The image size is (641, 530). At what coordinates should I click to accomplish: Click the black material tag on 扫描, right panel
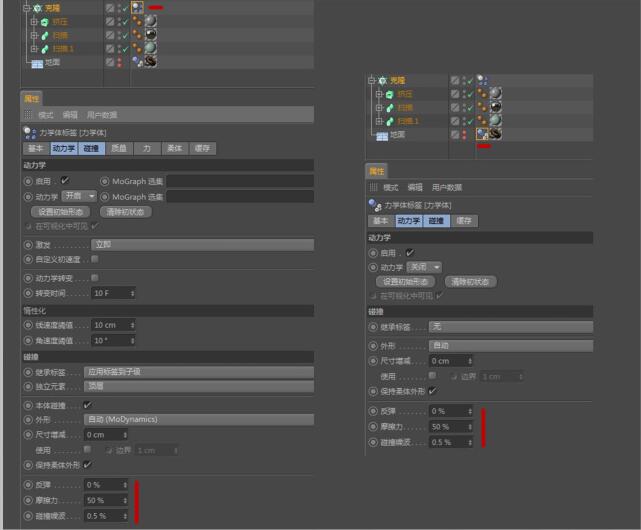(x=495, y=107)
